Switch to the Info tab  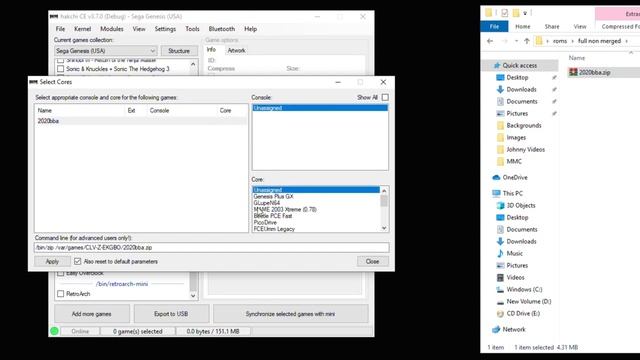coord(211,50)
